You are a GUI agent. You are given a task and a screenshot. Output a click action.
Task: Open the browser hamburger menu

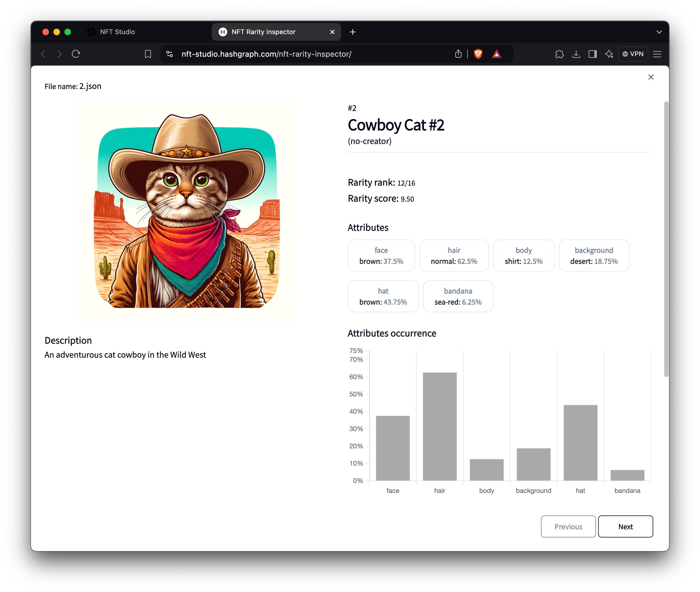click(657, 54)
